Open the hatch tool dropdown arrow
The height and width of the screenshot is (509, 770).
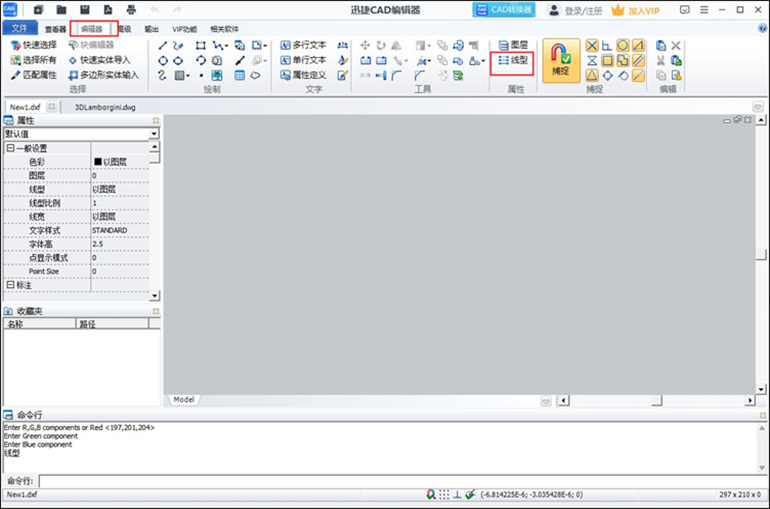[188, 76]
